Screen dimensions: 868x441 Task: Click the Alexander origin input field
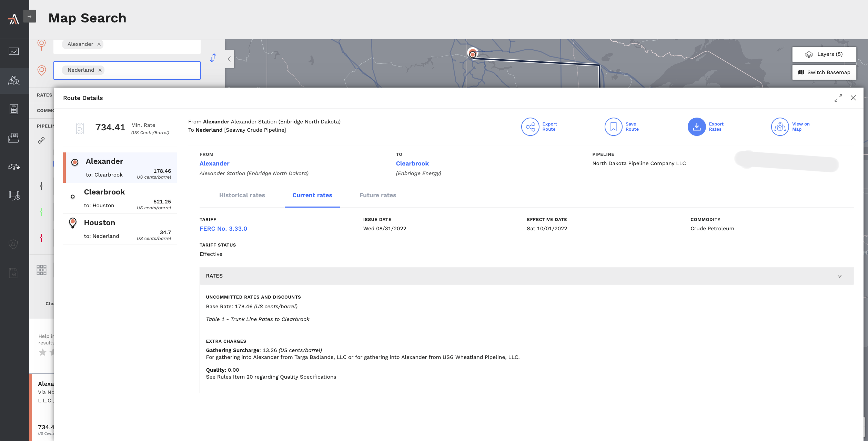(x=127, y=46)
